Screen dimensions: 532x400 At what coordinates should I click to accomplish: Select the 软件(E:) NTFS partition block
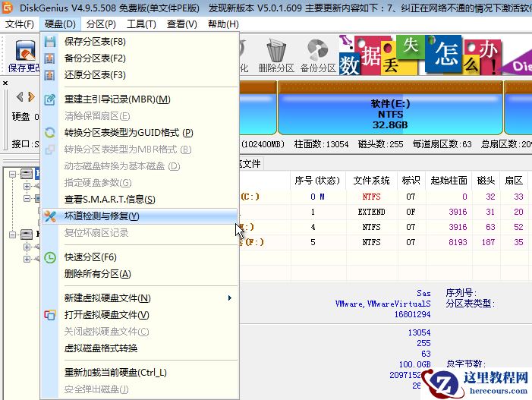click(x=390, y=108)
